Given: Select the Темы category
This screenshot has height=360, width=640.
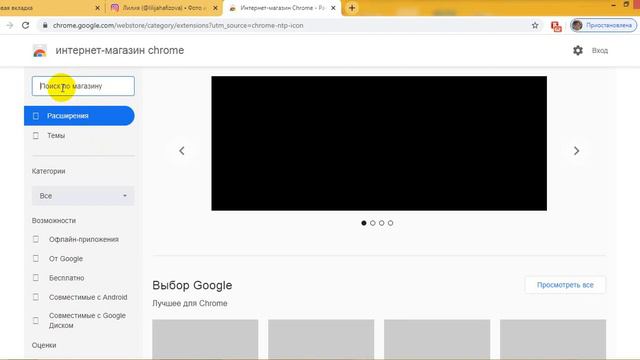Looking at the screenshot, I should (79, 136).
